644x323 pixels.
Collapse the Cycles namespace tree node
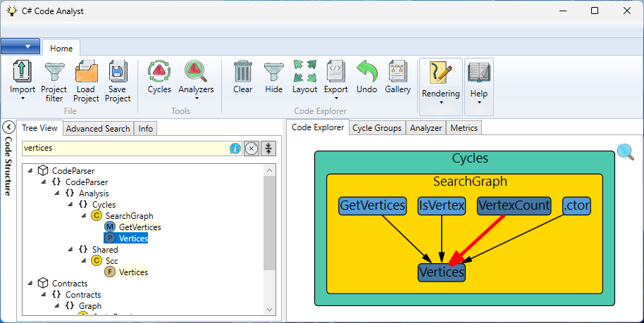[70, 205]
